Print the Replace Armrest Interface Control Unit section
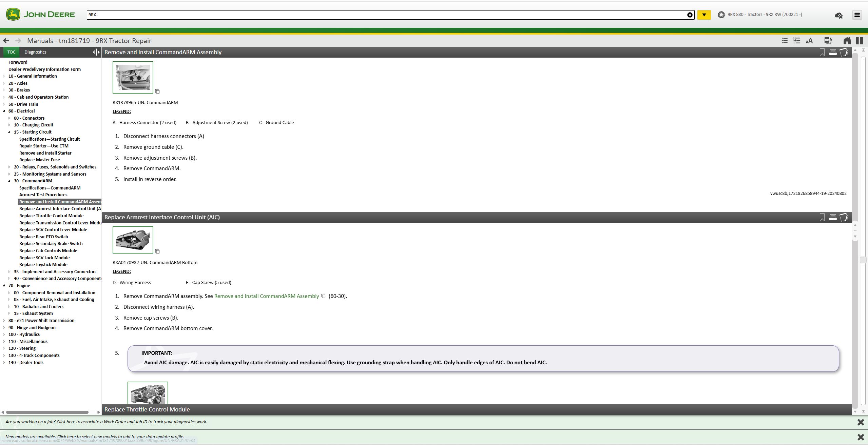The height and width of the screenshot is (445, 868). [x=833, y=217]
